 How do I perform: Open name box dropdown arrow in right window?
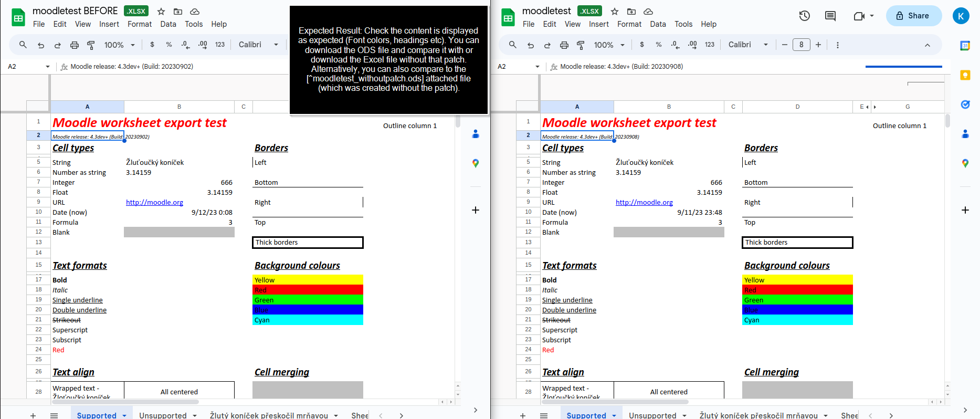click(538, 67)
